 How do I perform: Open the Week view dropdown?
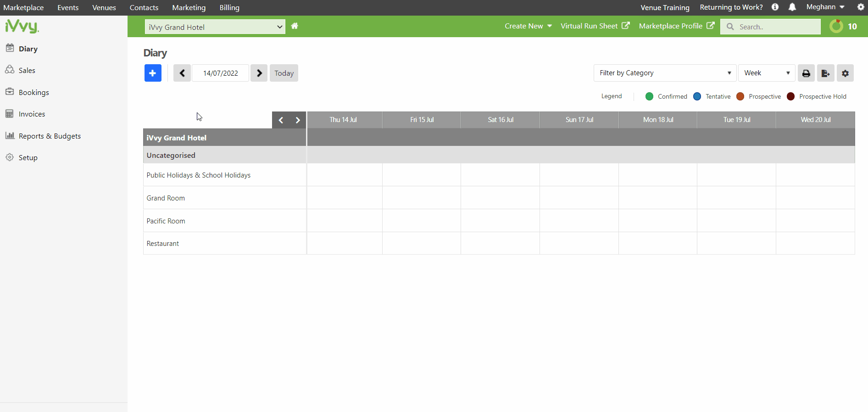[x=767, y=73]
